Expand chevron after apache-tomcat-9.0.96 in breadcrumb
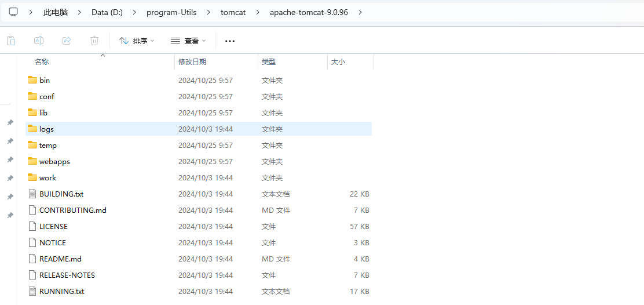 (x=360, y=12)
